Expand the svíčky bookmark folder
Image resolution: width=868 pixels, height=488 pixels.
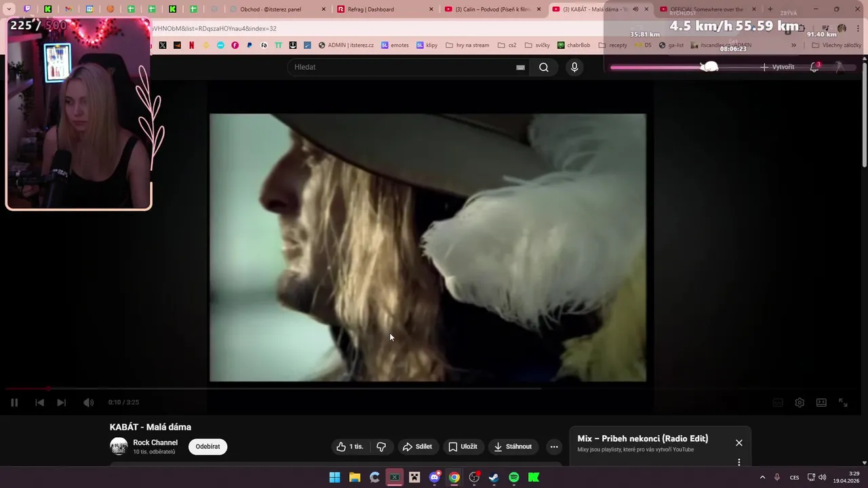pos(537,45)
